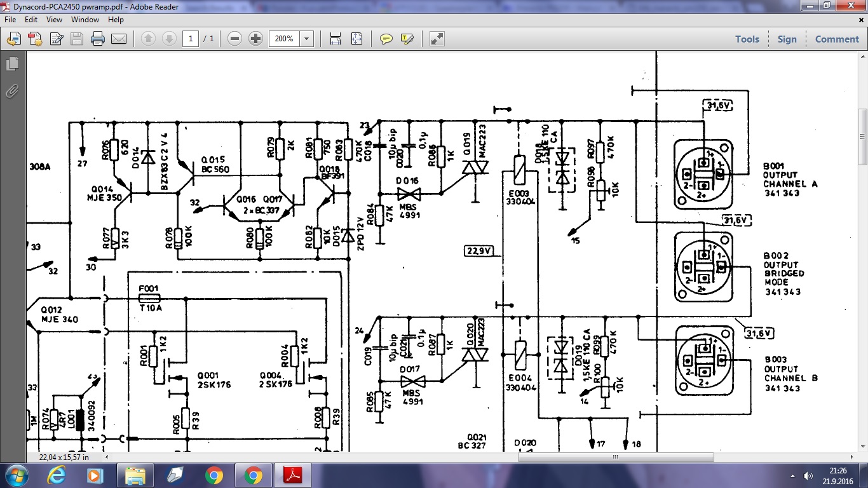Viewport: 868px width, 488px height.
Task: Click the page number input field
Action: [191, 39]
